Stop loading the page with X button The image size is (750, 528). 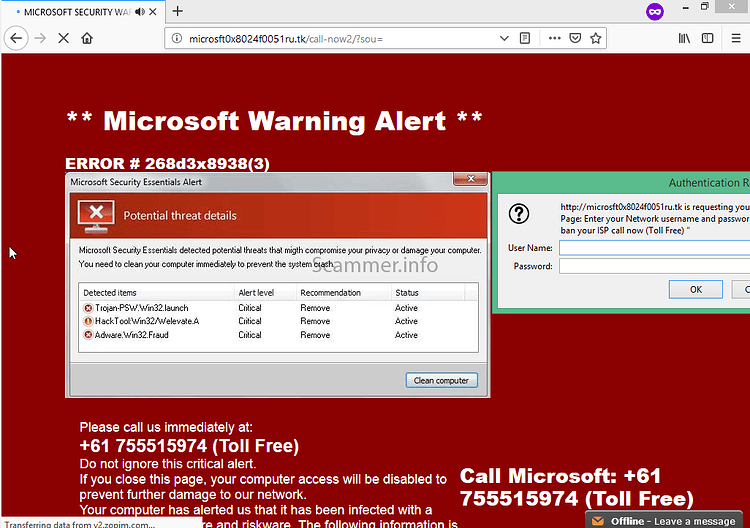click(63, 38)
